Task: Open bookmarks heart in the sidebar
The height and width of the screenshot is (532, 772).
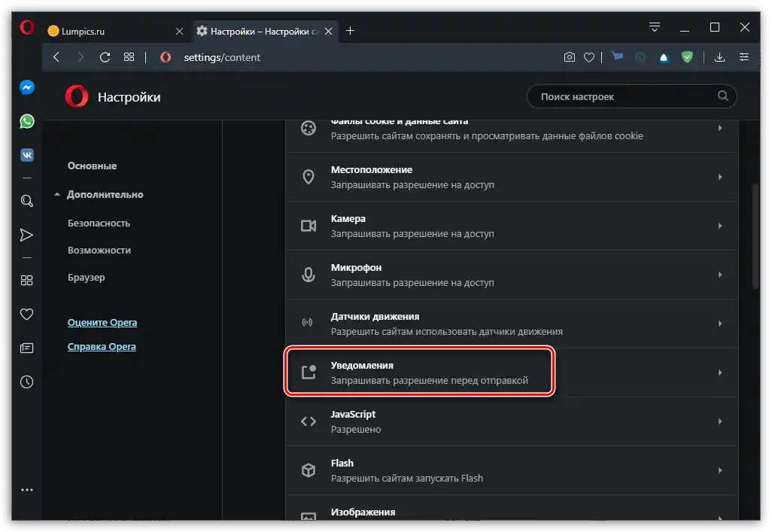Action: point(26,315)
